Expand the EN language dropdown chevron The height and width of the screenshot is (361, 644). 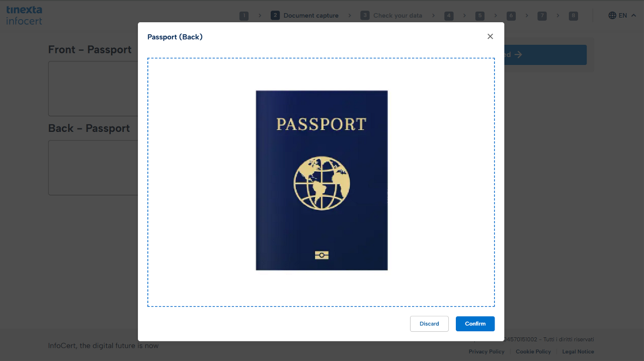click(633, 16)
